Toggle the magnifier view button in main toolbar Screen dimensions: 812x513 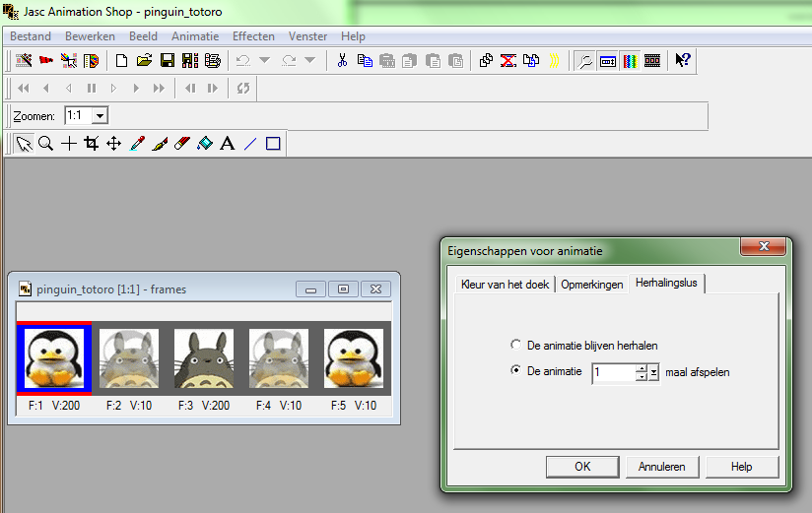584,61
